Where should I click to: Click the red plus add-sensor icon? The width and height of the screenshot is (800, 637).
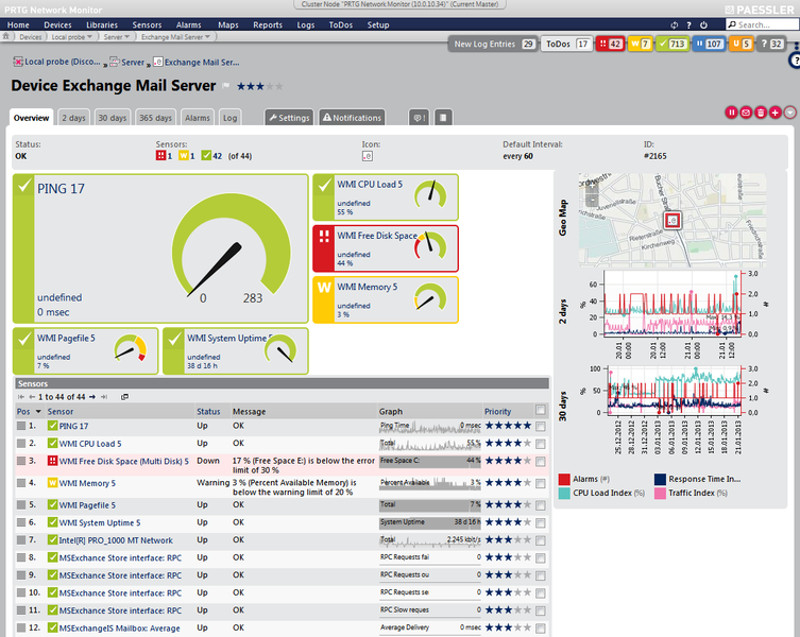coord(776,113)
